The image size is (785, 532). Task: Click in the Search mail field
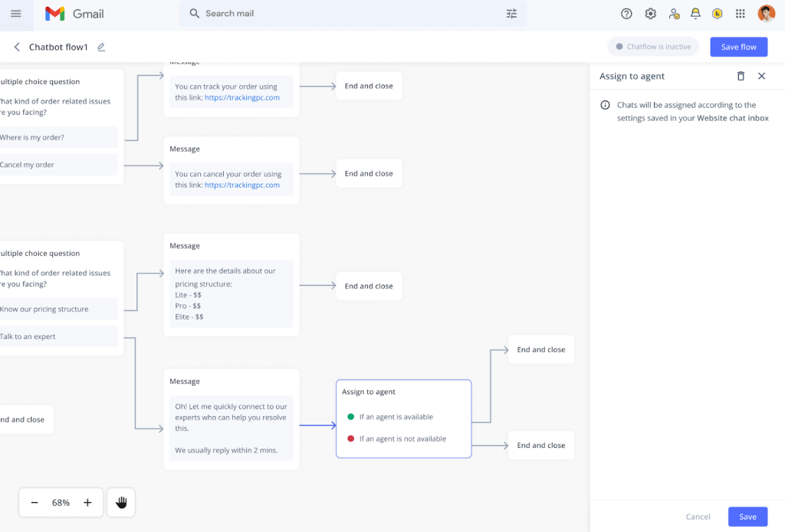click(345, 14)
